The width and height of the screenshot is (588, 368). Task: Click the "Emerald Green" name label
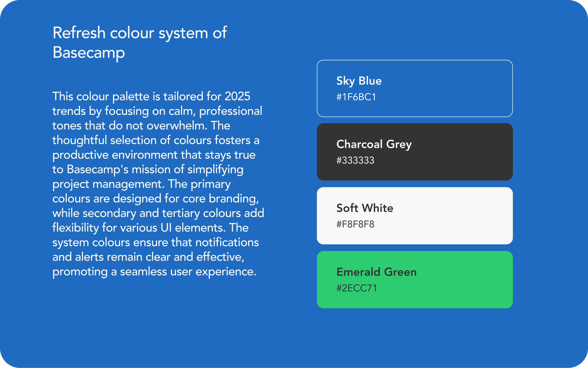(x=376, y=272)
